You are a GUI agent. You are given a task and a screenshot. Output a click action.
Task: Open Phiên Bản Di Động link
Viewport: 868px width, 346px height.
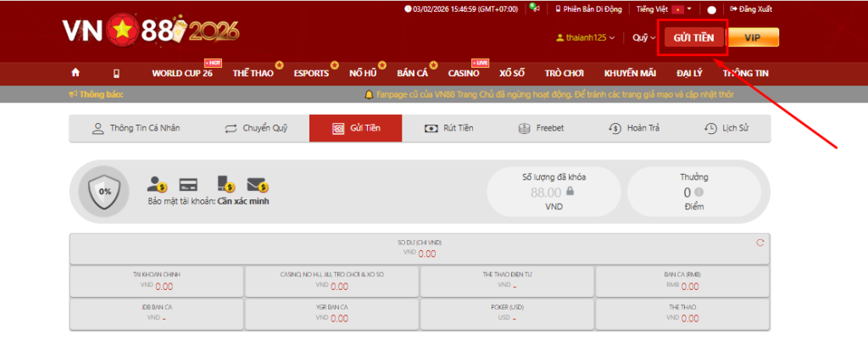coord(588,8)
